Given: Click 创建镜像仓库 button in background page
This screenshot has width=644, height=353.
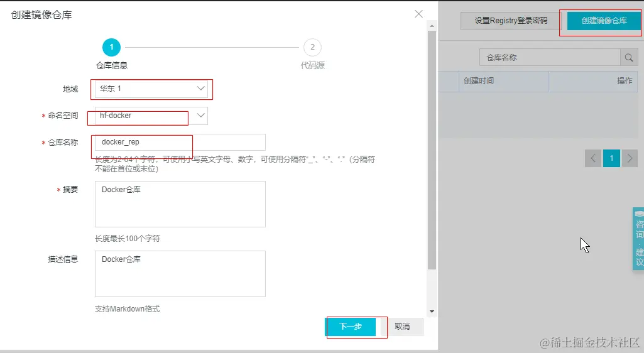Looking at the screenshot, I should [604, 21].
